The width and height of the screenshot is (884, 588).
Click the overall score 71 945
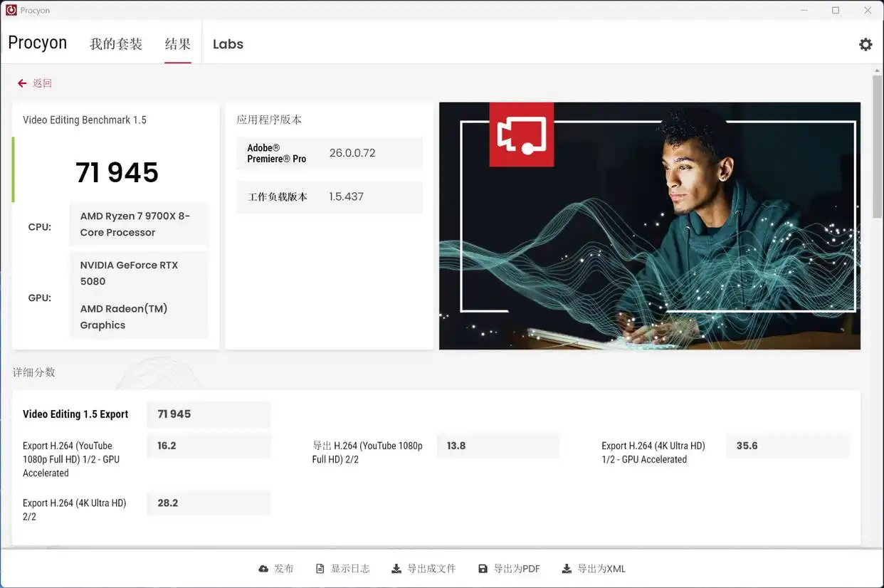[x=117, y=172]
